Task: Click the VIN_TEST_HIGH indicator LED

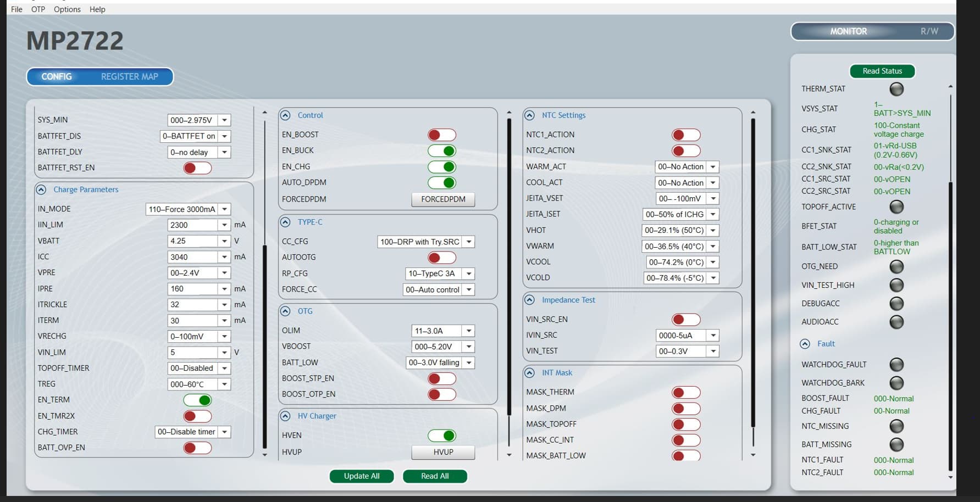Action: coord(896,285)
